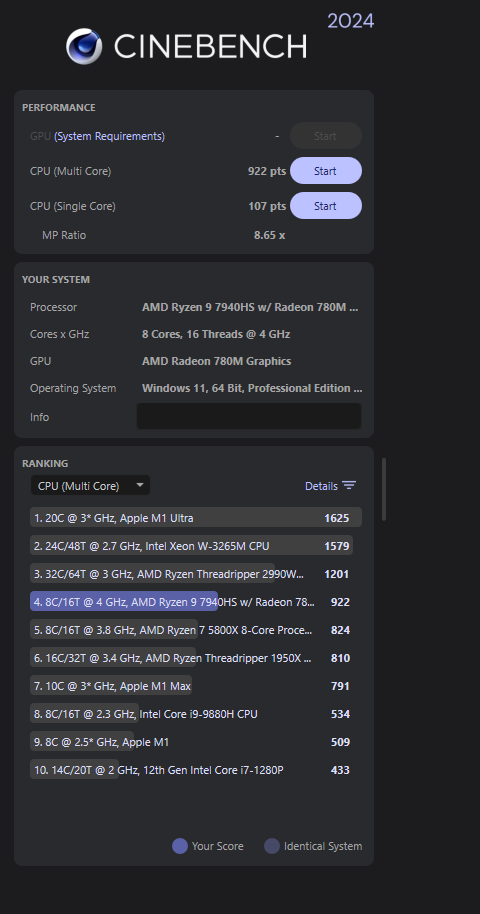Open the CPU (Multi Core) ranking dropdown
480x914 pixels.
click(90, 486)
